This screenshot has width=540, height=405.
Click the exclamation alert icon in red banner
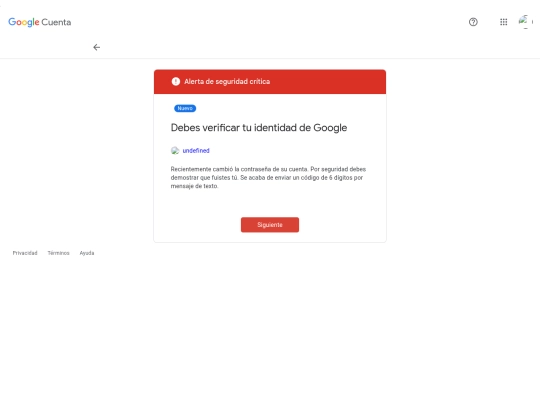click(x=176, y=81)
